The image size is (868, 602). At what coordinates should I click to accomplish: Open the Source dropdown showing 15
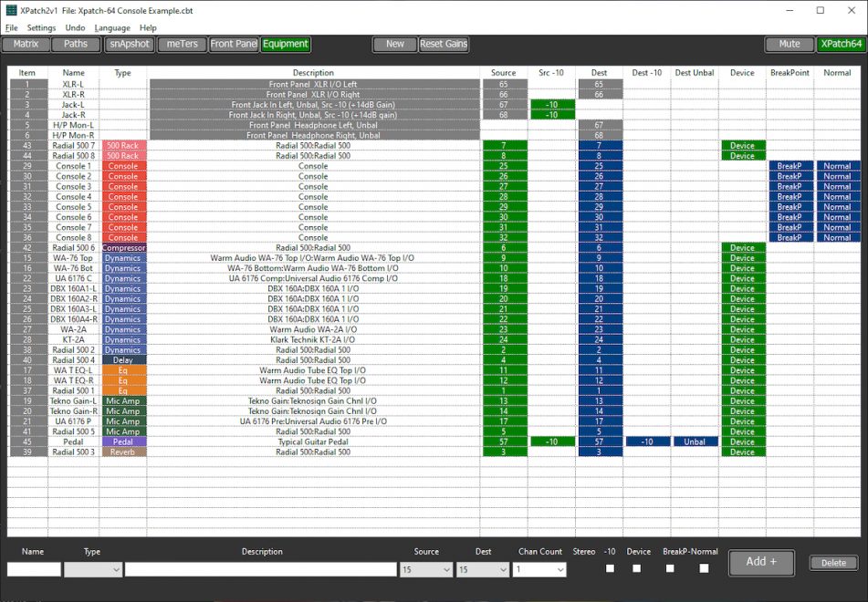[425, 568]
